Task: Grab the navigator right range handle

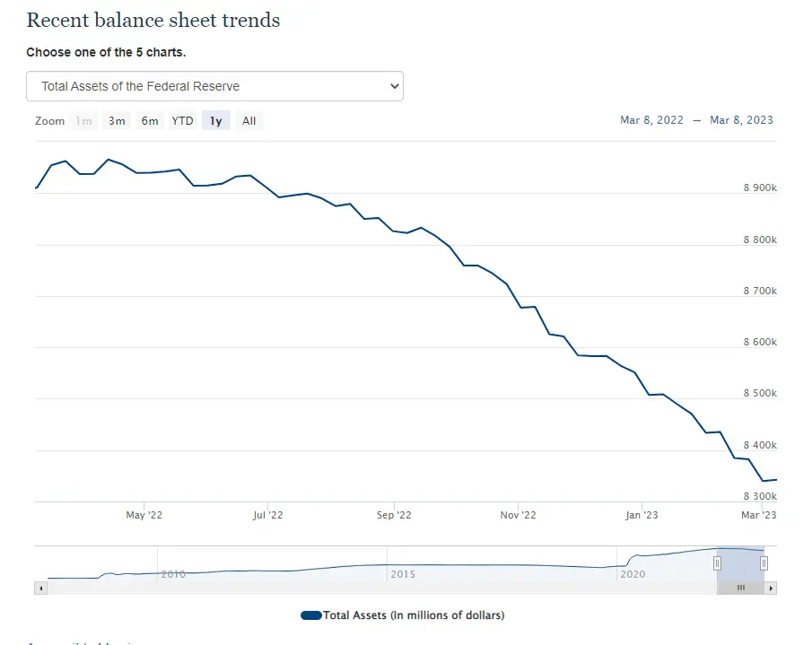Action: coord(764,563)
